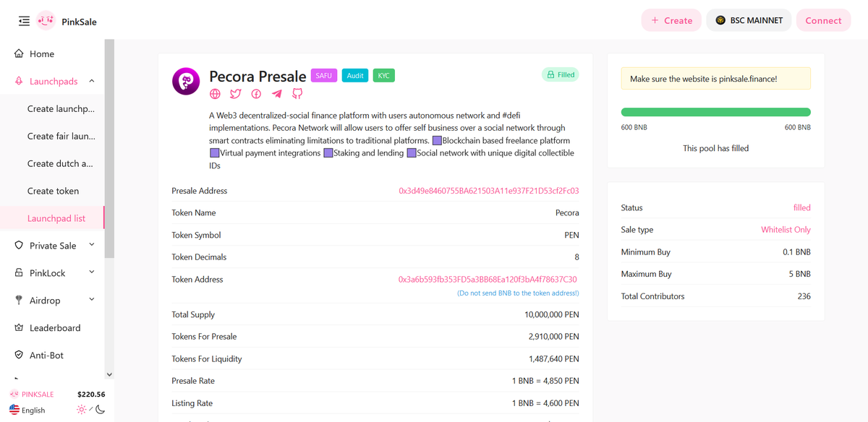The width and height of the screenshot is (868, 422).
Task: Switch to light mode with sun icon
Action: (82, 410)
